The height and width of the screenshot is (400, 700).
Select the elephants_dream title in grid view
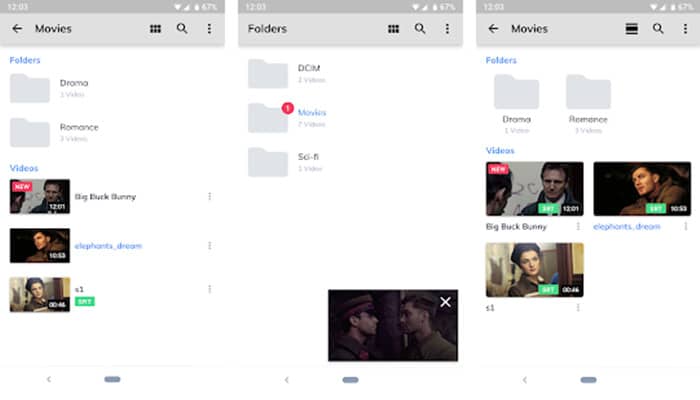click(x=627, y=227)
